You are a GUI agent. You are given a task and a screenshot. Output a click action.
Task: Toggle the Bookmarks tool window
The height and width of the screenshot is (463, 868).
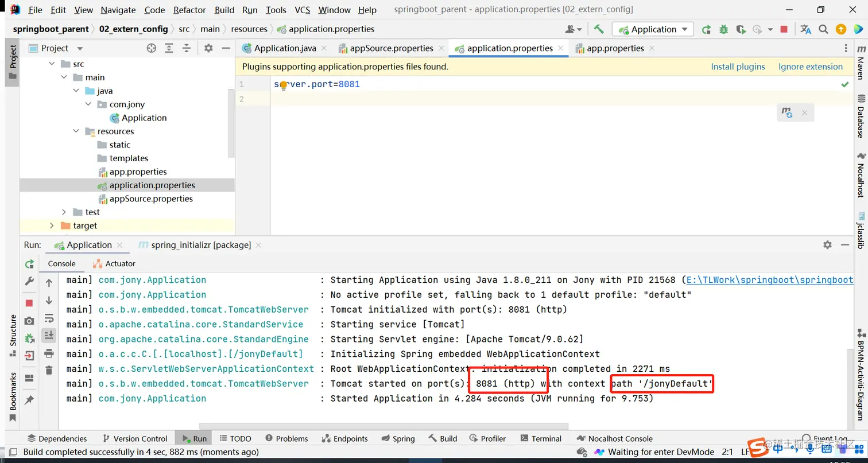click(13, 396)
